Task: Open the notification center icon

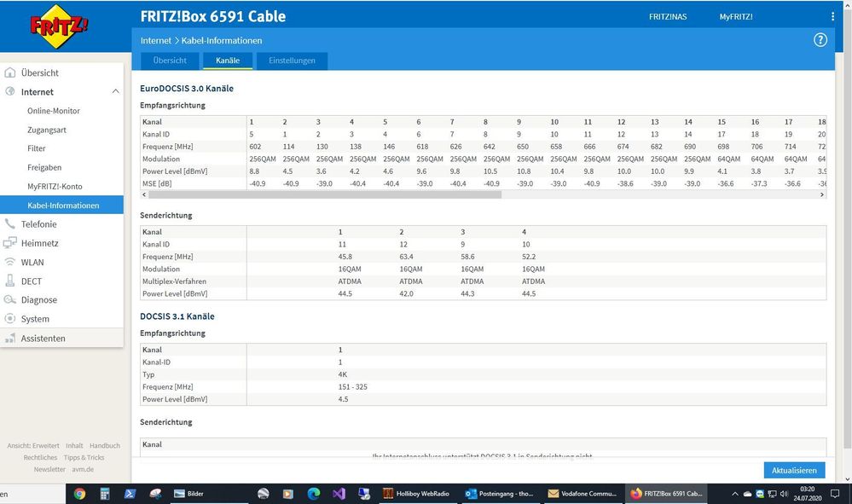Action: 835,494
